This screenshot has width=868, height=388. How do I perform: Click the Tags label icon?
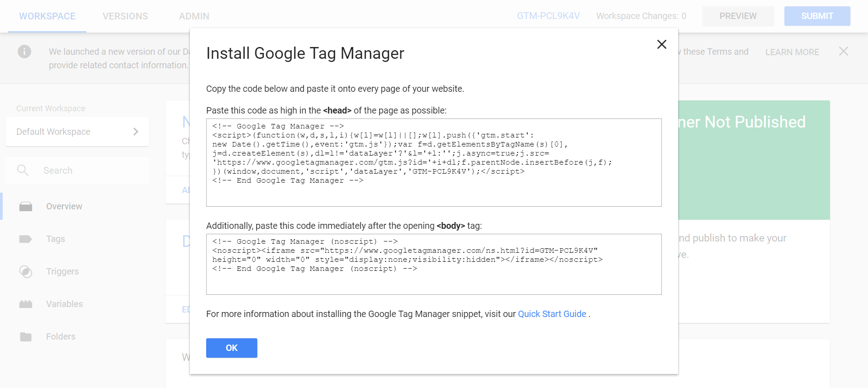pyautogui.click(x=26, y=239)
